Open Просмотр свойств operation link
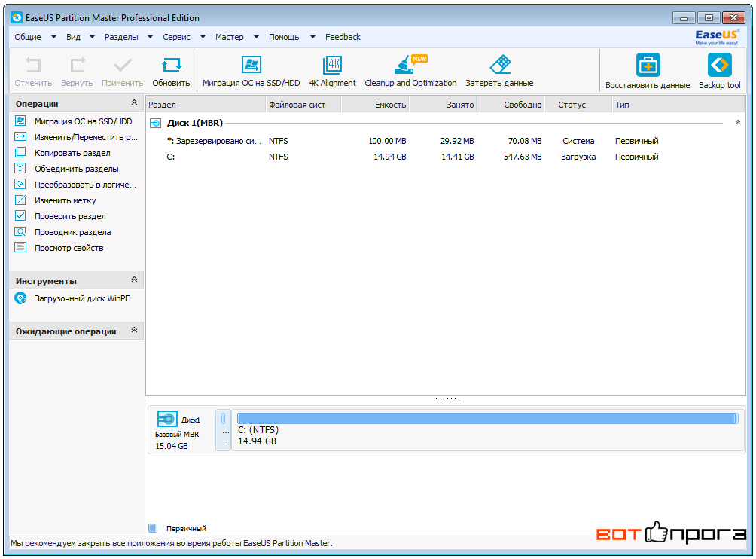The height and width of the screenshot is (559, 756). 69,248
